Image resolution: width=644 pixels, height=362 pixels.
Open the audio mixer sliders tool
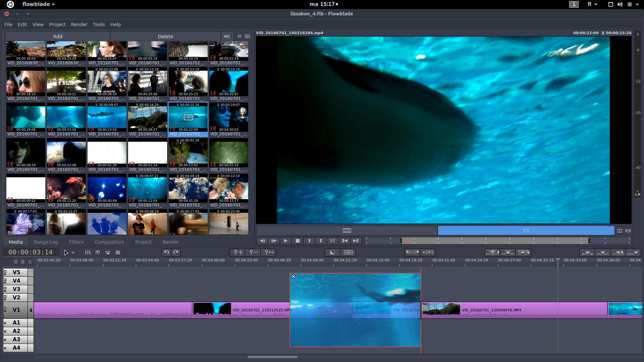pyautogui.click(x=88, y=252)
